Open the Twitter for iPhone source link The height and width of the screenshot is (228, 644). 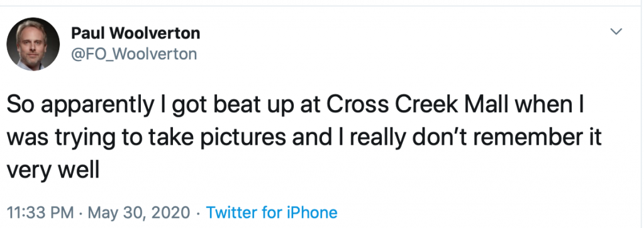click(x=272, y=213)
